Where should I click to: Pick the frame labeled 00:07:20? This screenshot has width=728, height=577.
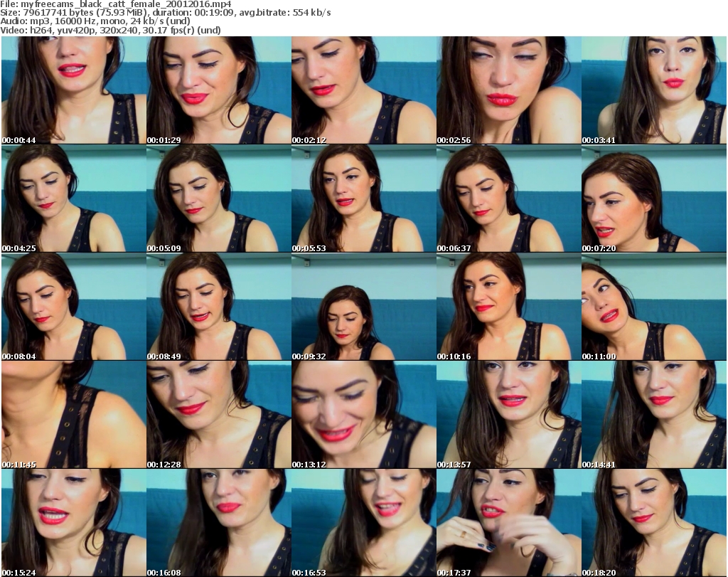654,198
